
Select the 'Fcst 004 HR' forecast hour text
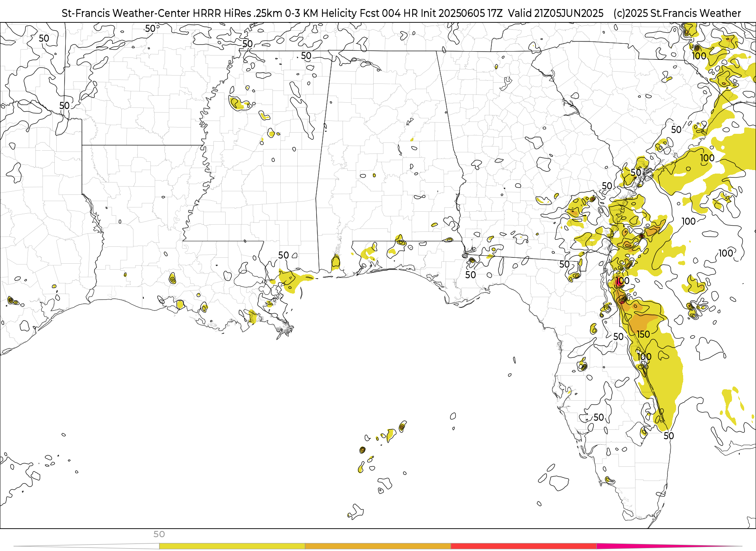(x=388, y=13)
